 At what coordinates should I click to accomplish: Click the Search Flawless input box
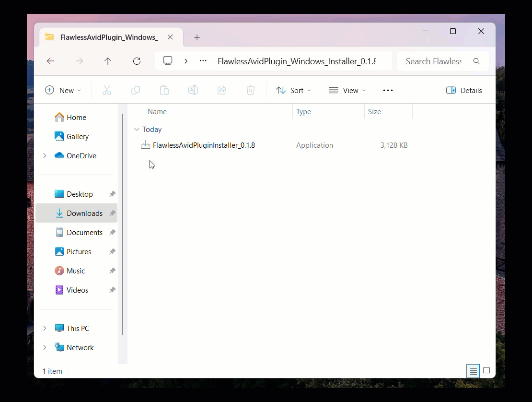click(x=434, y=61)
